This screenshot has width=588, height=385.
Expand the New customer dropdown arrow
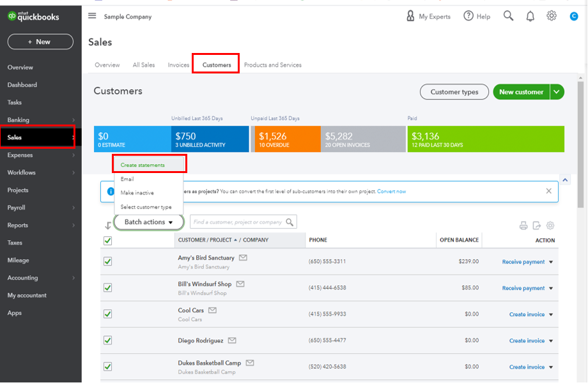(557, 92)
